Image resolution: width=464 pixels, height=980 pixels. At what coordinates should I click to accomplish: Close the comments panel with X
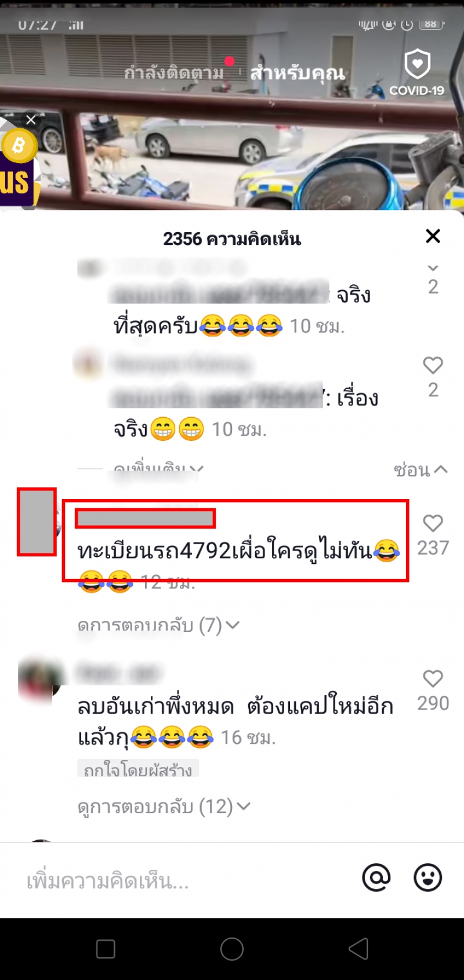[x=433, y=236]
